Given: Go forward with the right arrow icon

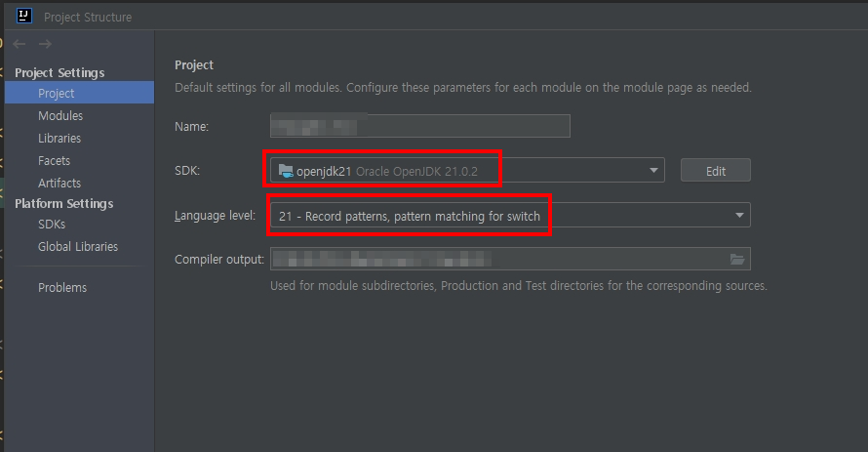Looking at the screenshot, I should click(46, 44).
